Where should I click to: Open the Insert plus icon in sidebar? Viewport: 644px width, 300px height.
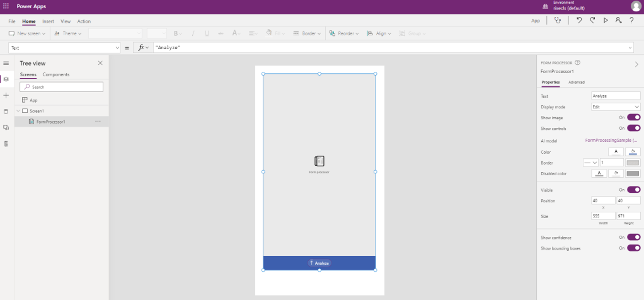coord(6,95)
